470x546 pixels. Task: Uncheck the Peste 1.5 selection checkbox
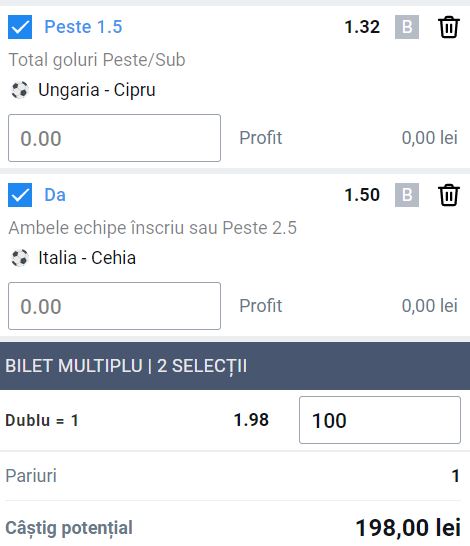(x=20, y=27)
